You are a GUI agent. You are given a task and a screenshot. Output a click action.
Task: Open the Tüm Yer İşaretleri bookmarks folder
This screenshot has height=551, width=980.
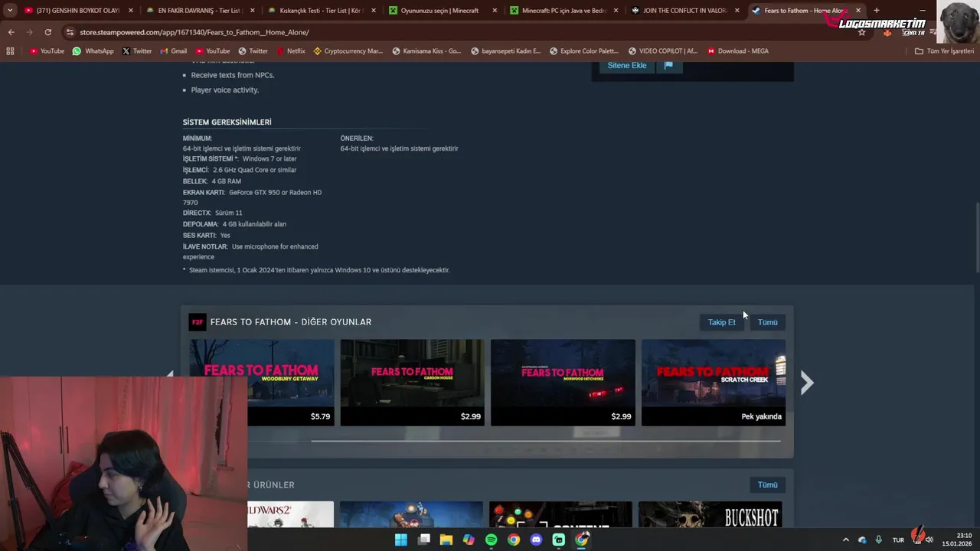[945, 51]
